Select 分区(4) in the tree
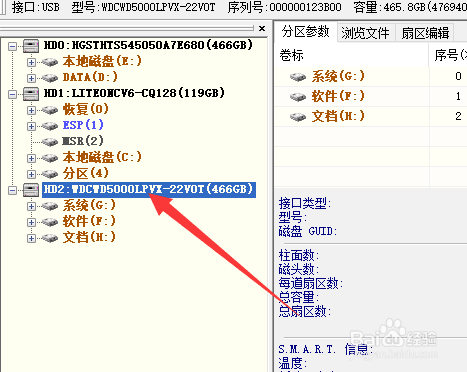The height and width of the screenshot is (372, 467). 86,173
